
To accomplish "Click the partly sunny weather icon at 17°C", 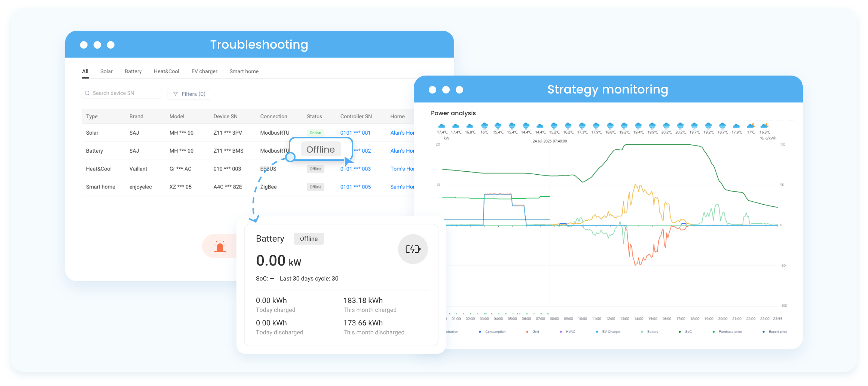I will tap(751, 126).
